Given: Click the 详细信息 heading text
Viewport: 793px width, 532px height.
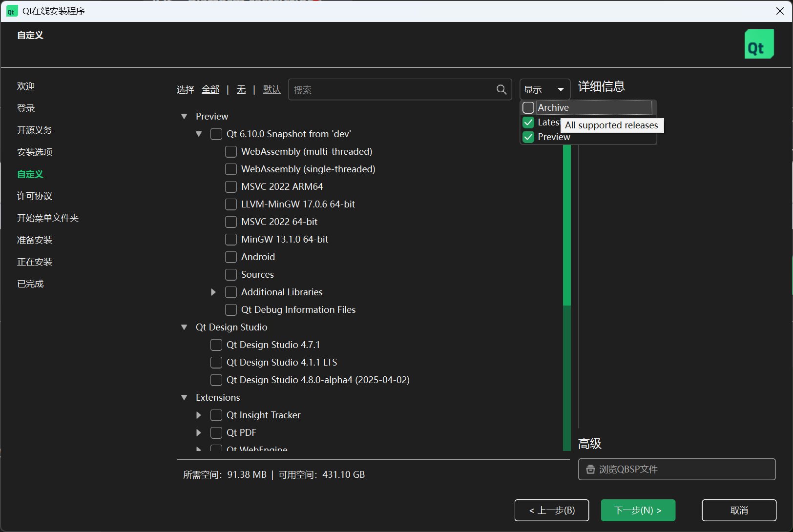Looking at the screenshot, I should coord(602,86).
